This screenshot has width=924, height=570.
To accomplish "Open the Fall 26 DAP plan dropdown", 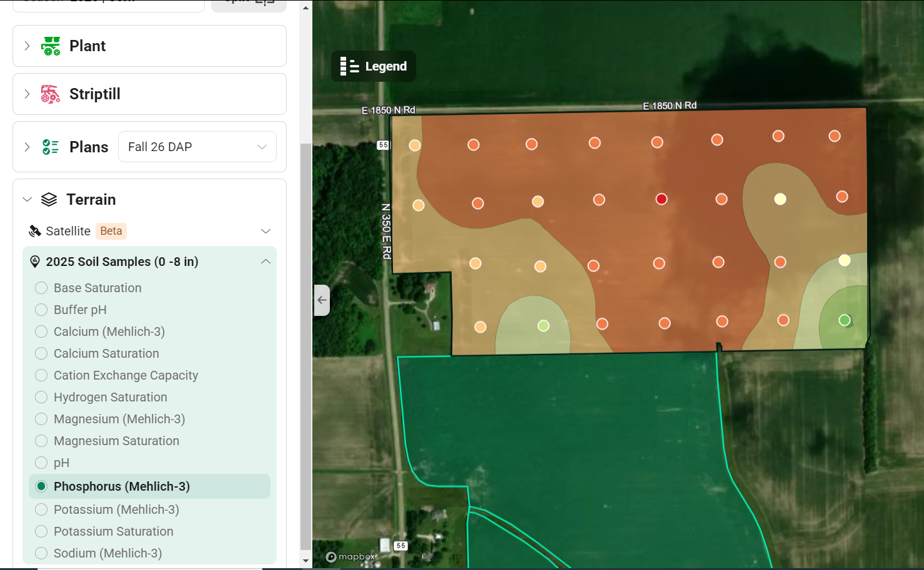I will tap(197, 147).
